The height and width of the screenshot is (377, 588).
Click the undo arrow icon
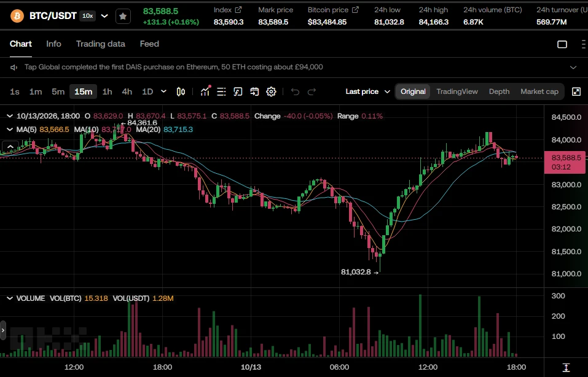point(295,91)
